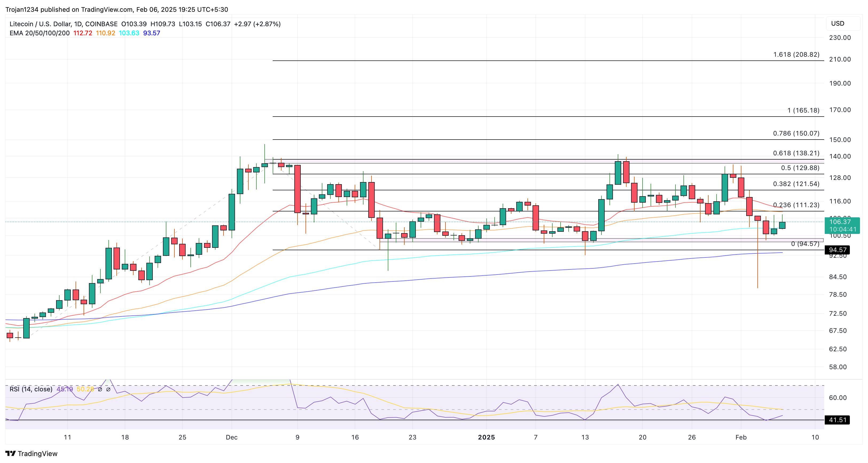Click the 11 date axis label
This screenshot has height=463, width=868.
point(67,437)
